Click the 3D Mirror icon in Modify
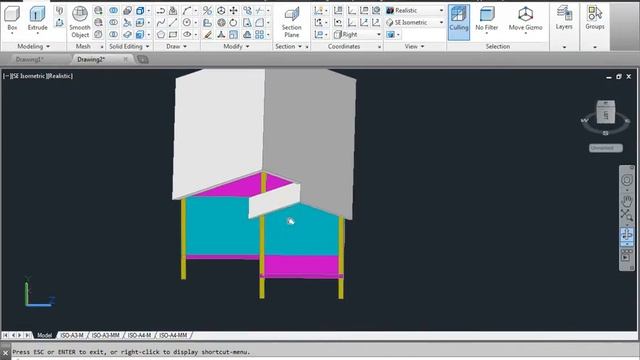640x360 pixels. [x=208, y=11]
